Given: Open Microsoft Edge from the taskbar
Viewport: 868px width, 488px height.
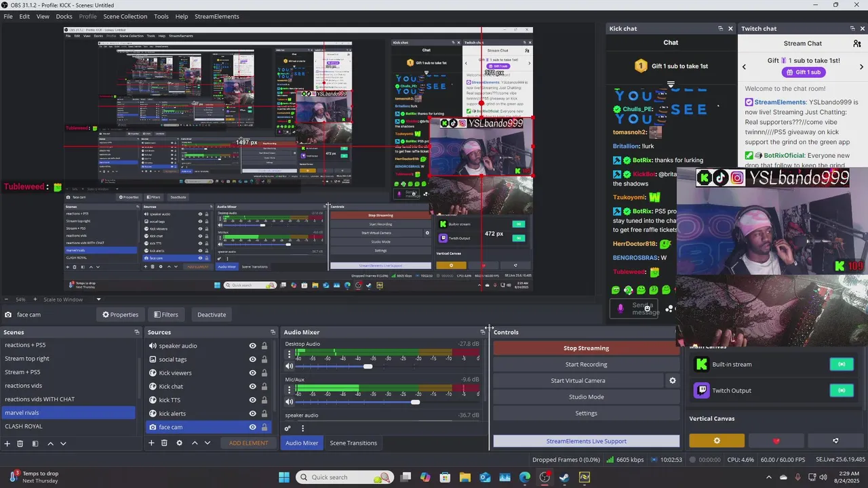Looking at the screenshot, I should point(525,477).
